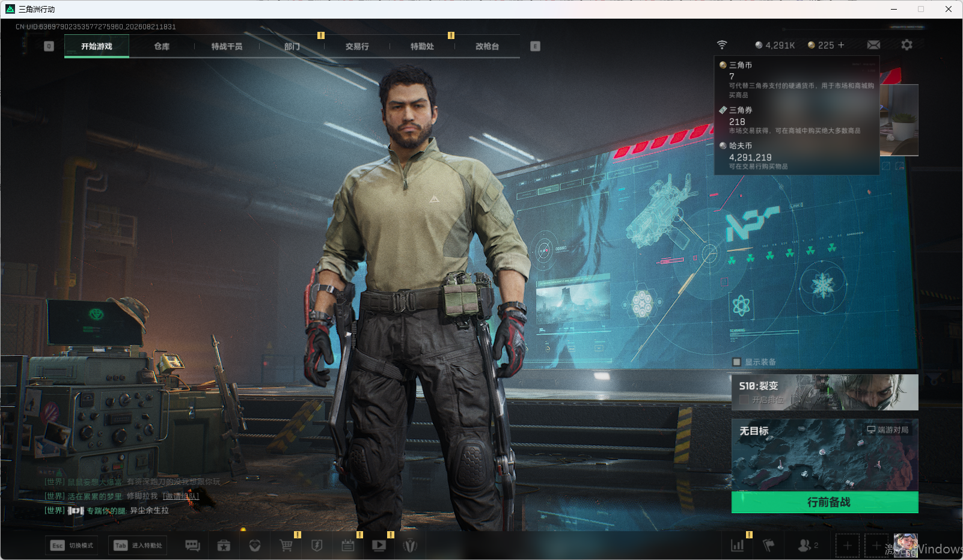Open the S10:裂变 season banner
Viewport: 963px width, 560px height.
[825, 392]
